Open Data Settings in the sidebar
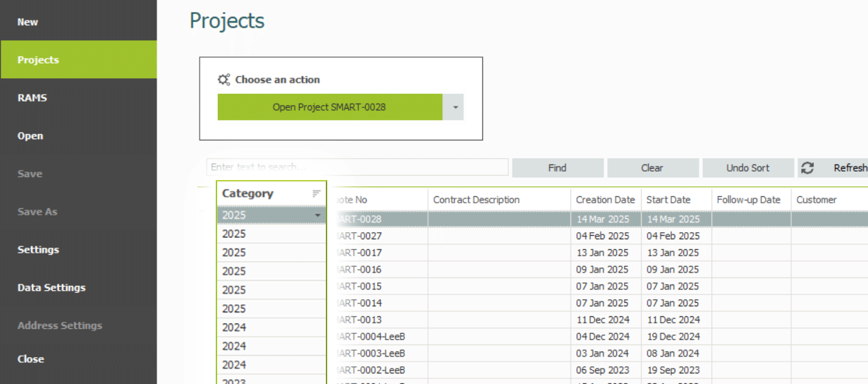This screenshot has width=868, height=384. pos(51,288)
